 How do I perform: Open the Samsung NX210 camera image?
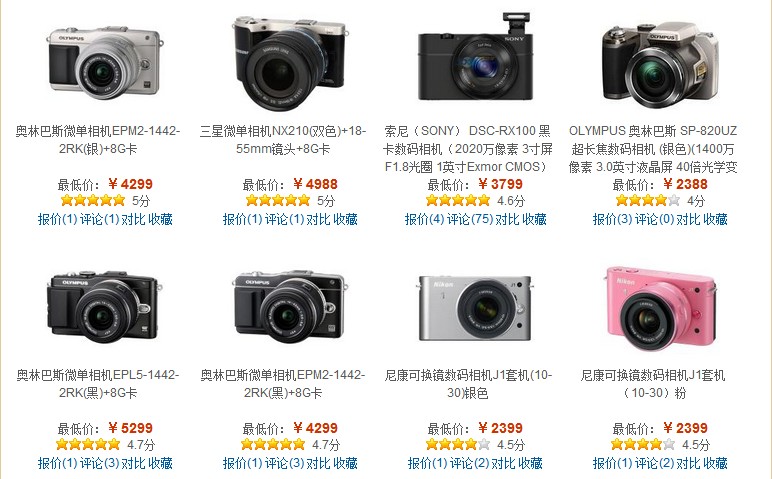pos(289,62)
